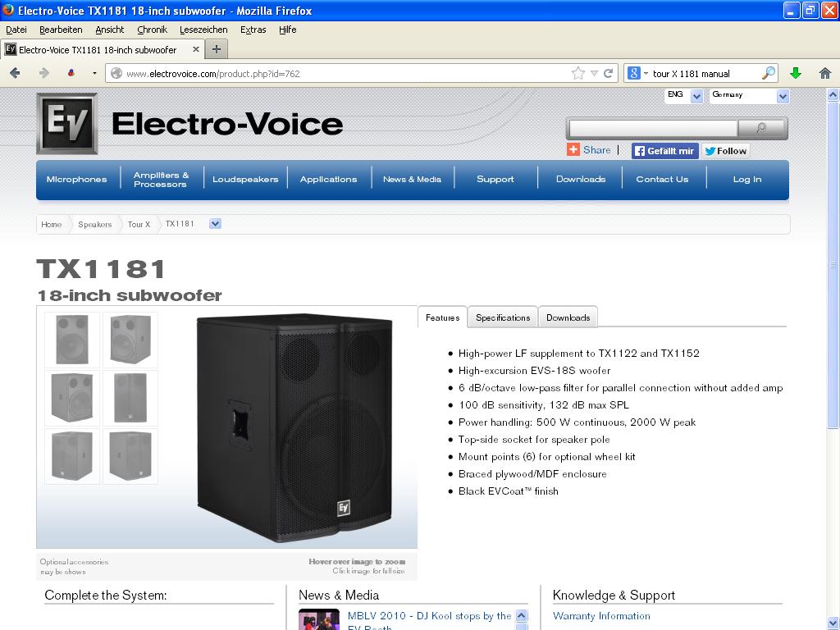Expand the ENG language dropdown
840x630 pixels.
tap(696, 96)
